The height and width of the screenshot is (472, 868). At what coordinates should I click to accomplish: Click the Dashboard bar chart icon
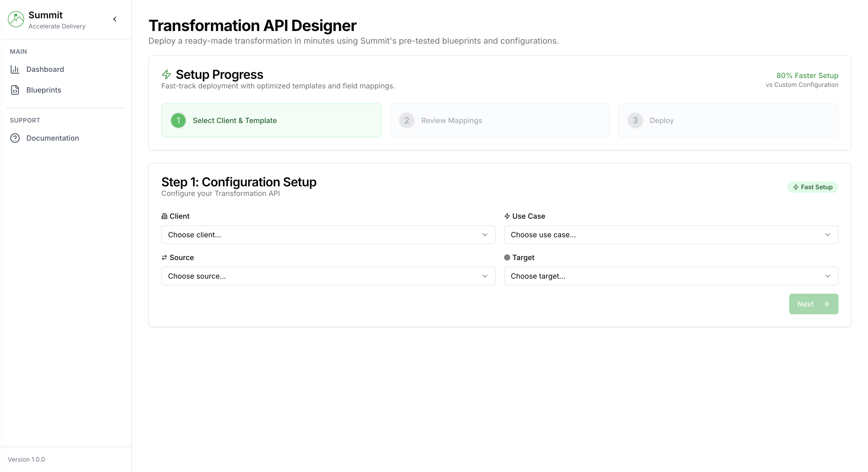point(15,69)
